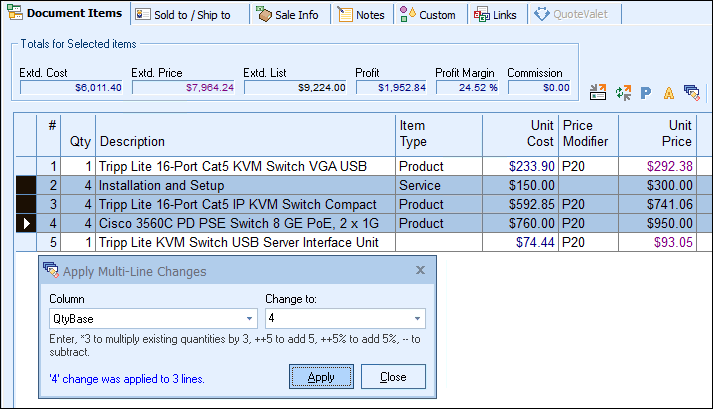Click the card with arrows toolbar icon
This screenshot has width=713, height=409.
[x=598, y=93]
